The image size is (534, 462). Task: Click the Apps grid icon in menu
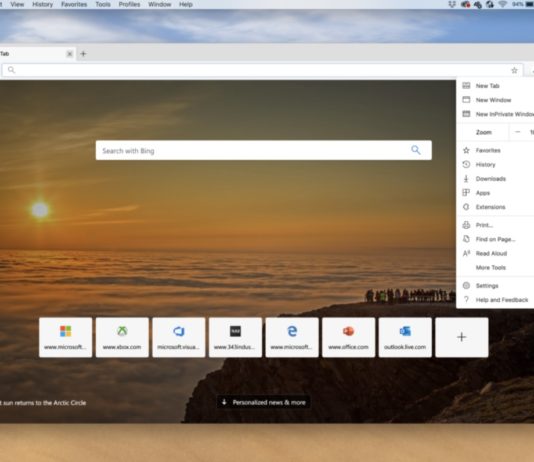click(466, 193)
